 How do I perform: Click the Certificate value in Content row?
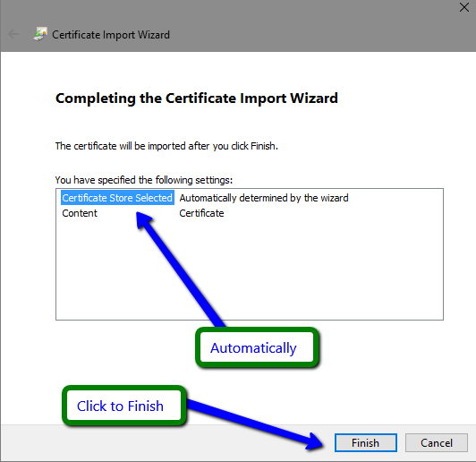pos(201,213)
